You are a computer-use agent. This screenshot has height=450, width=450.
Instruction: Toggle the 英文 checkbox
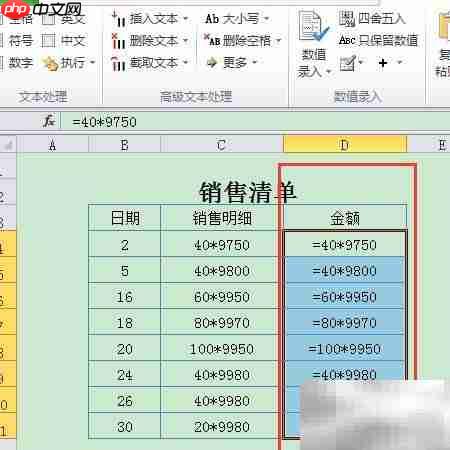49,19
